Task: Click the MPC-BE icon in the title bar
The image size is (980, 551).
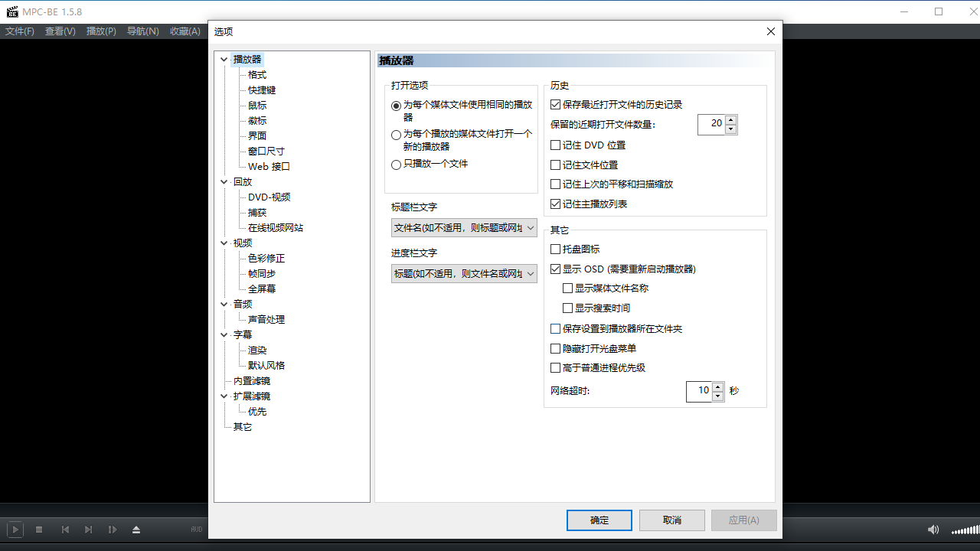Action: pos(12,11)
